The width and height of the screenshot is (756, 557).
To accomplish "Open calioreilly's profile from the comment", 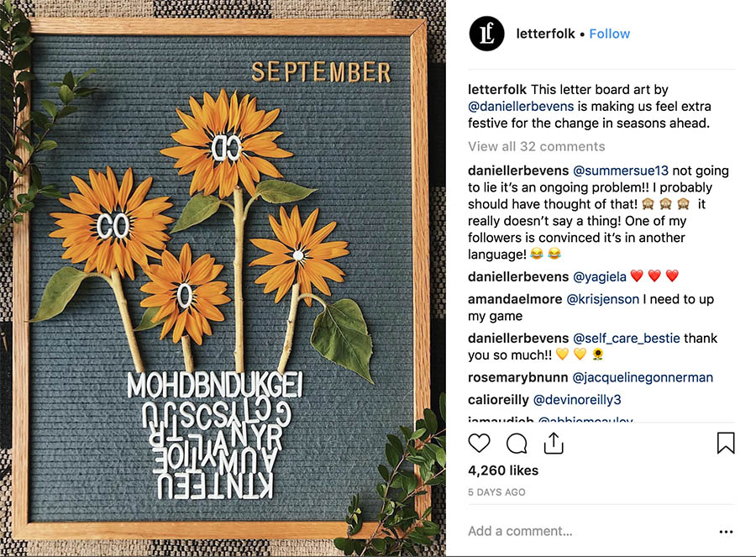I will pyautogui.click(x=496, y=400).
